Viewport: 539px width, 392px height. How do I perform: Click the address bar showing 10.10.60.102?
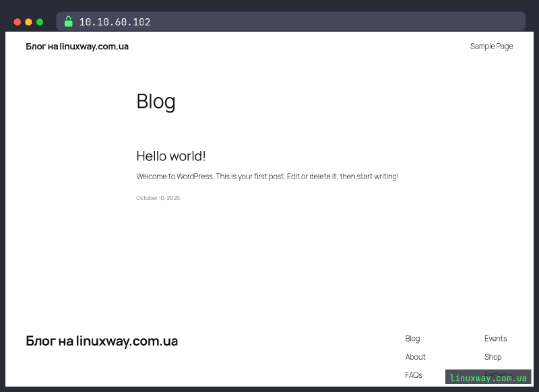290,22
